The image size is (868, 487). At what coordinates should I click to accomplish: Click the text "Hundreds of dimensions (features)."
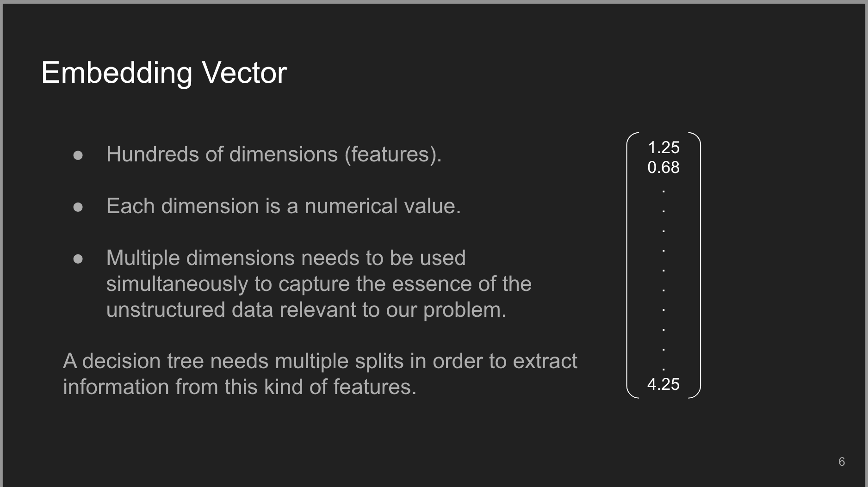tap(273, 154)
